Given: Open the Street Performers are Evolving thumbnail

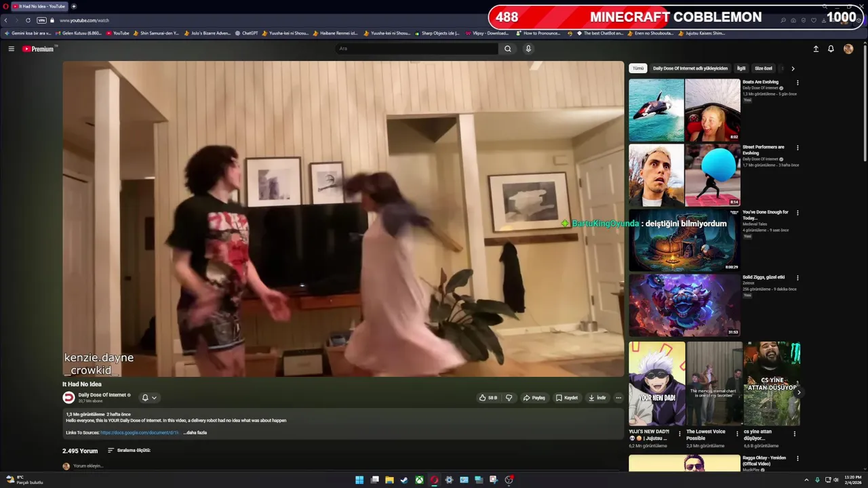Looking at the screenshot, I should point(684,175).
